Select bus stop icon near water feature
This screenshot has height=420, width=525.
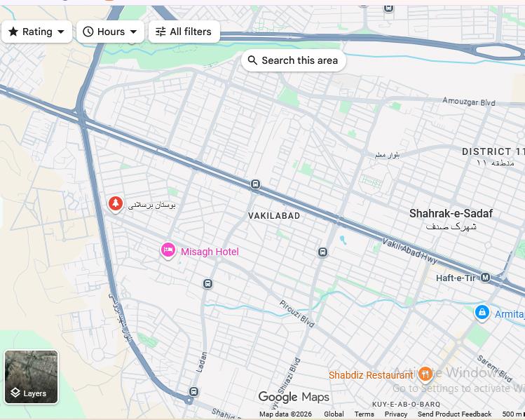tap(322, 252)
